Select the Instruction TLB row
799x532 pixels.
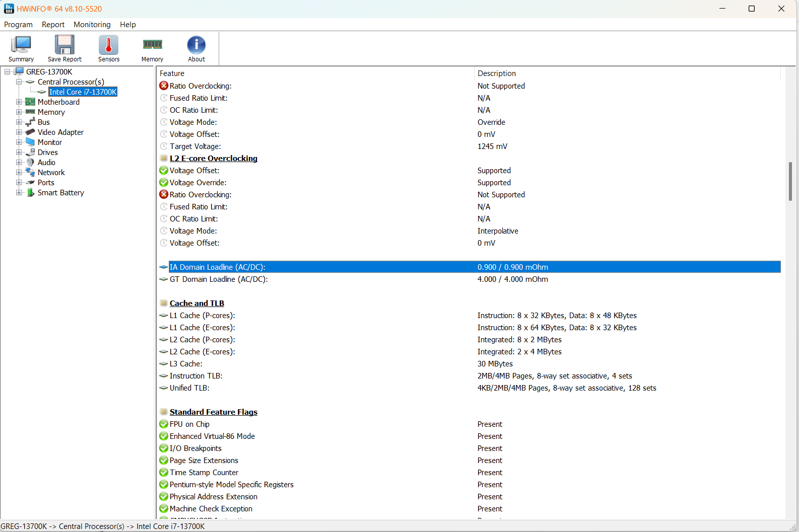470,375
